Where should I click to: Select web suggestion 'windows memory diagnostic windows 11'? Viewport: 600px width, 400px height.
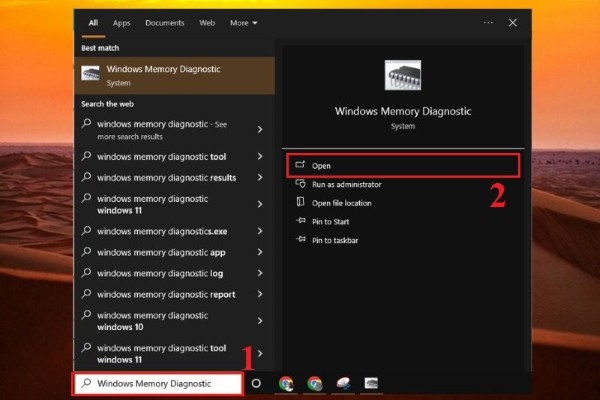(x=152, y=204)
